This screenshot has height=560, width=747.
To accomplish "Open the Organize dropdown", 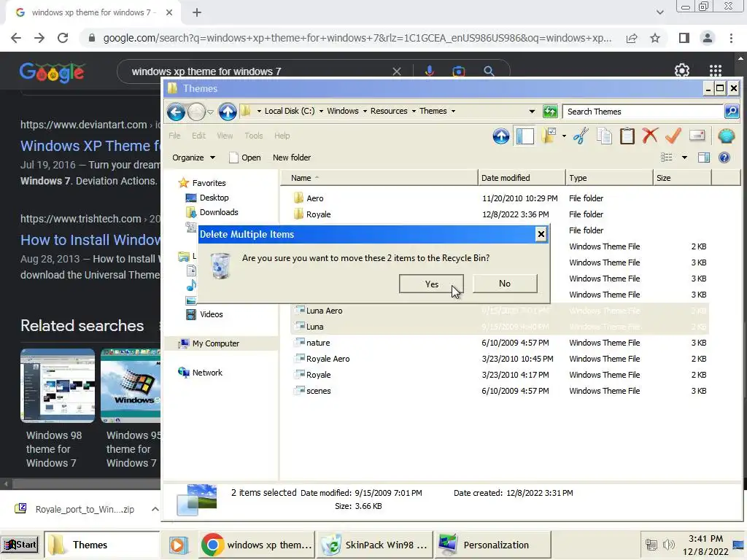I will click(193, 157).
